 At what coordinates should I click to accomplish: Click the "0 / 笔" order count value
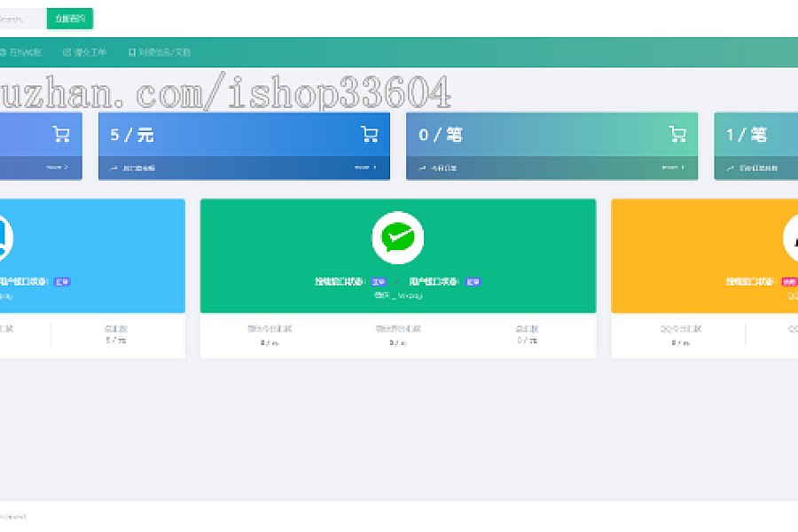[x=440, y=135]
